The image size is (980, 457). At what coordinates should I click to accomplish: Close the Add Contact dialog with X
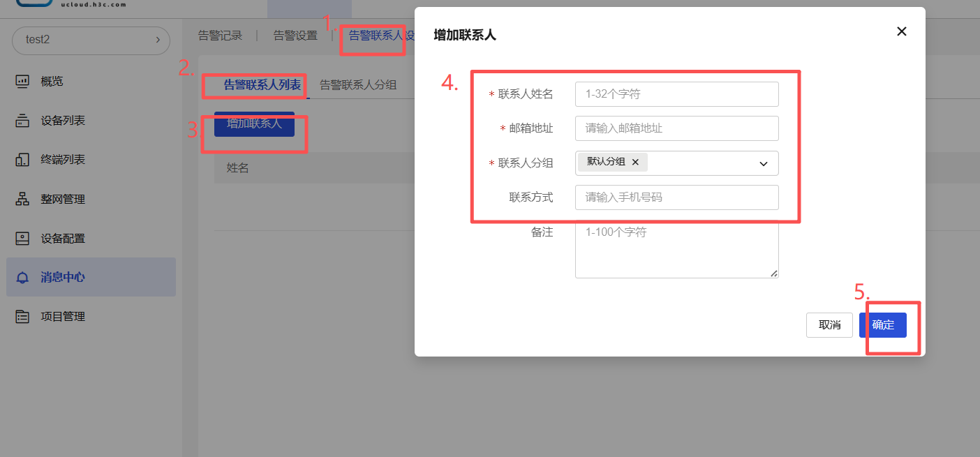click(x=901, y=31)
